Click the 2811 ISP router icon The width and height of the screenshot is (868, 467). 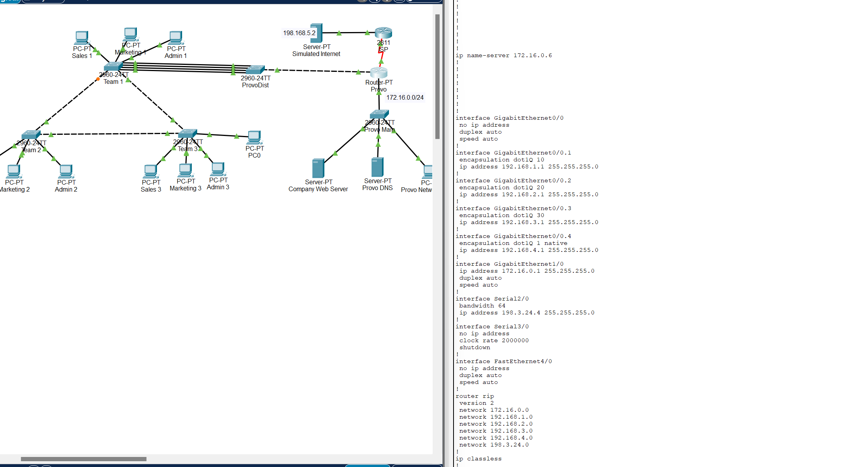point(383,32)
